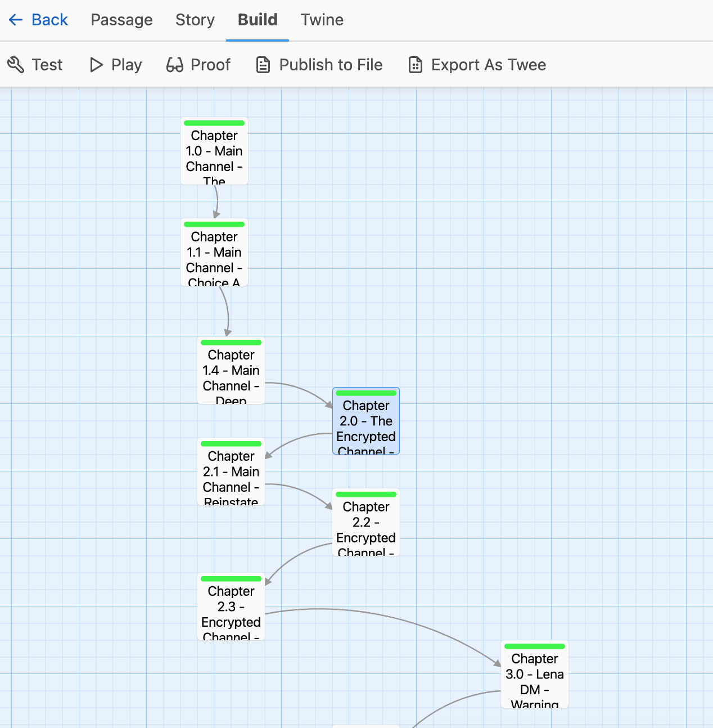The height and width of the screenshot is (728, 713).
Task: Switch to the Passage tab
Action: click(121, 20)
